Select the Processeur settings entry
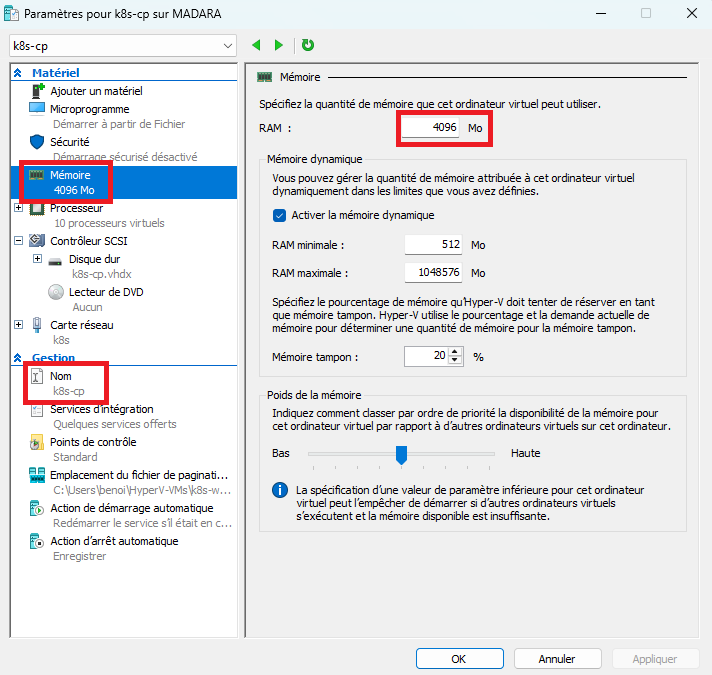This screenshot has width=712, height=675. 76,208
